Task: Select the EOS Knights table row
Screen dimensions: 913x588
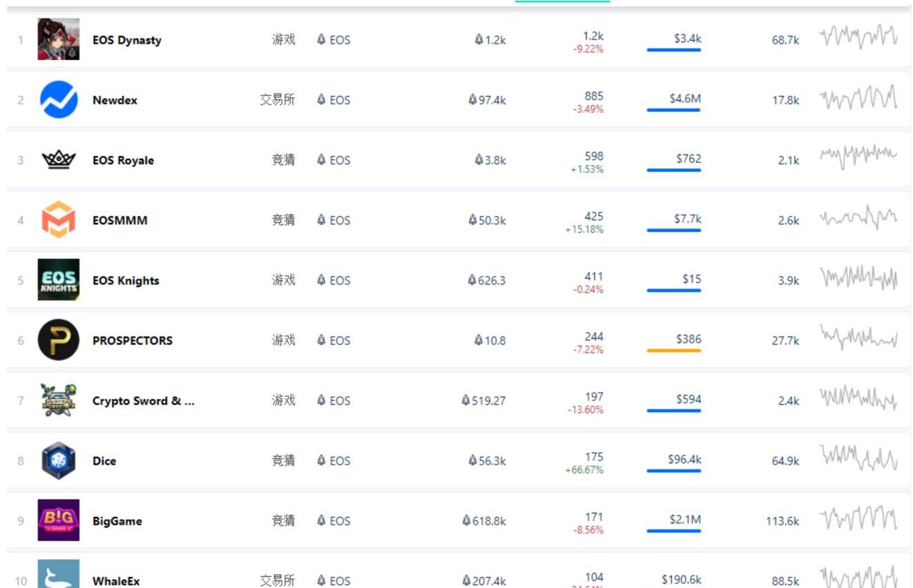Action: pos(458,280)
